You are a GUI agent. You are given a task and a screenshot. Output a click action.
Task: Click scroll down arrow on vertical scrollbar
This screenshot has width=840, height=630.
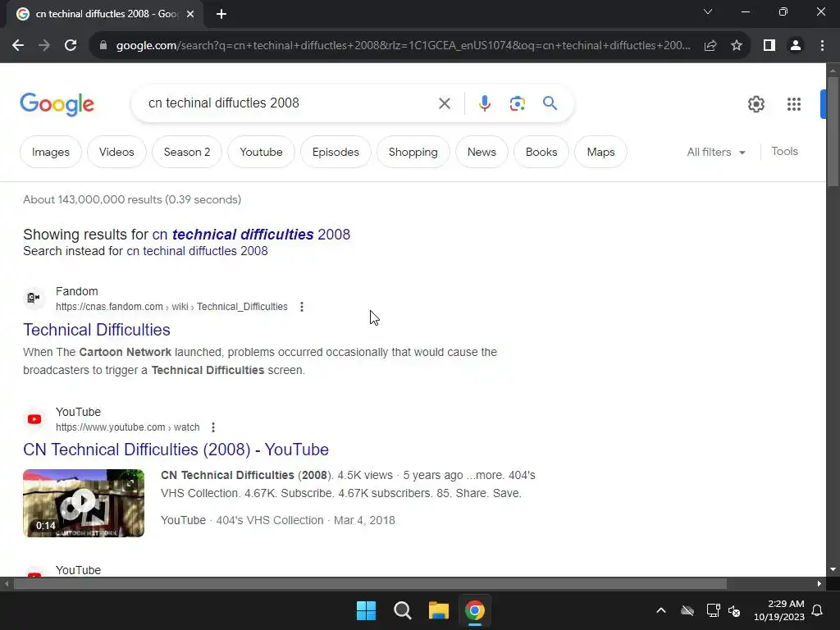(x=833, y=570)
